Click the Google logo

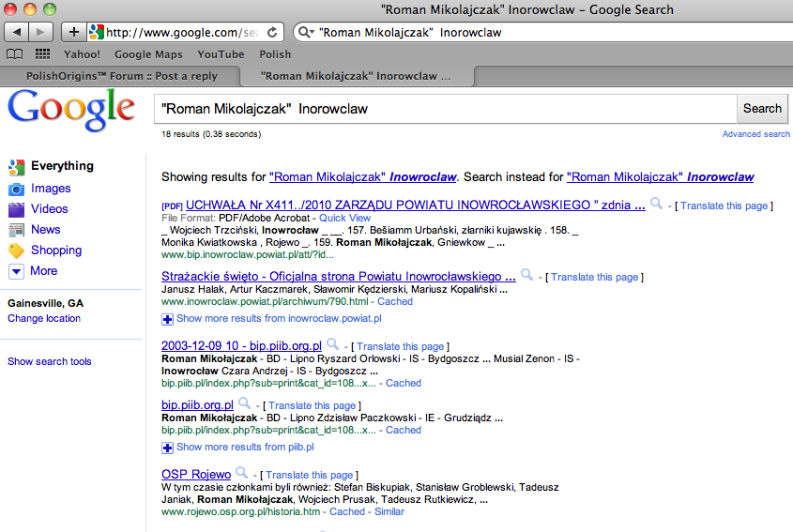coord(71,110)
